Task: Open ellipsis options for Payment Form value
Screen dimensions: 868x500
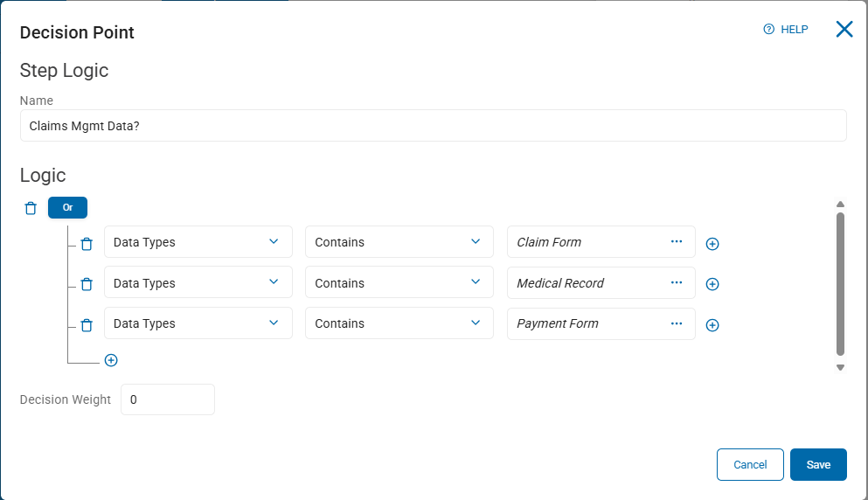Action: tap(677, 323)
